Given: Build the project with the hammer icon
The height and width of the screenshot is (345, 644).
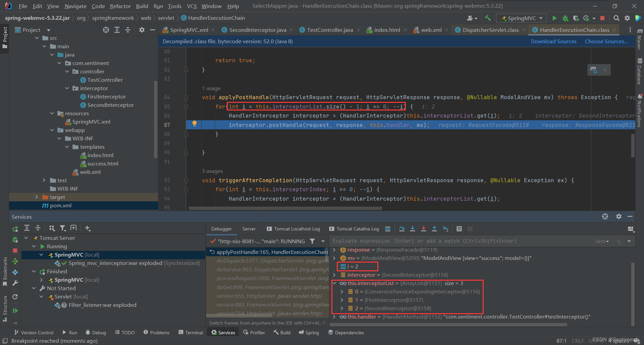Looking at the screenshot, I should click(488, 18).
